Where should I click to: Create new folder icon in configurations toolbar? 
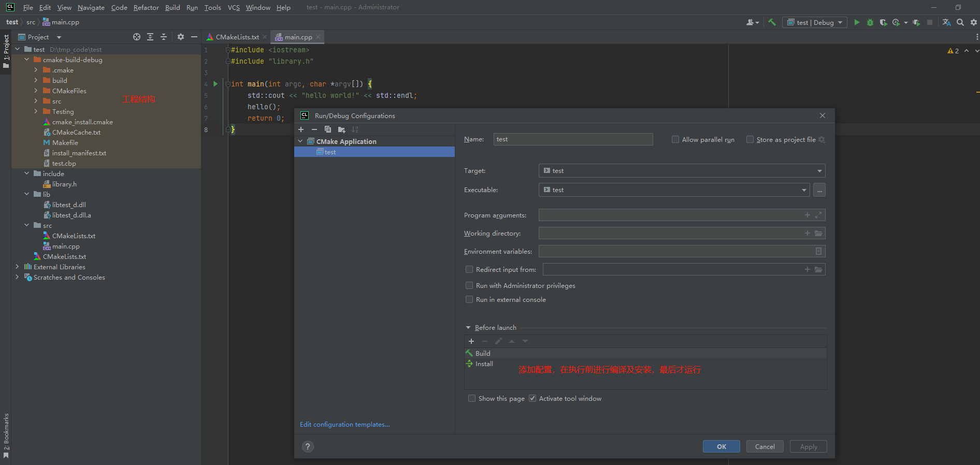pyautogui.click(x=341, y=129)
